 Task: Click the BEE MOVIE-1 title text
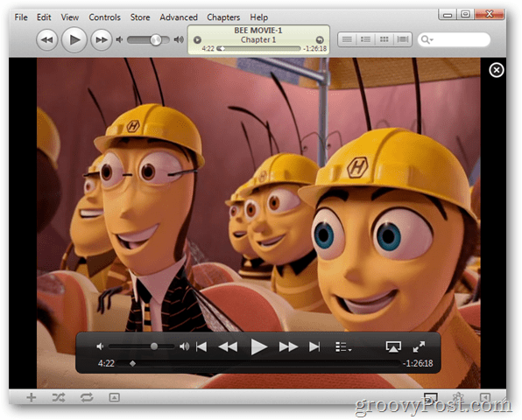[258, 31]
